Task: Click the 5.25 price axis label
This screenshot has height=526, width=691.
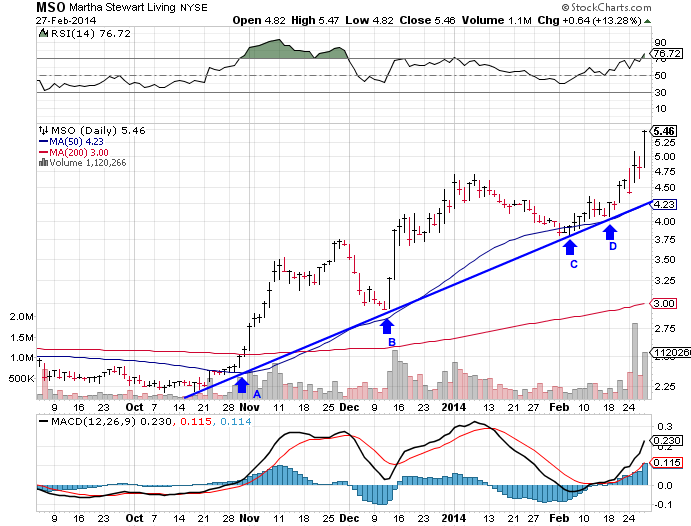Action: point(665,143)
